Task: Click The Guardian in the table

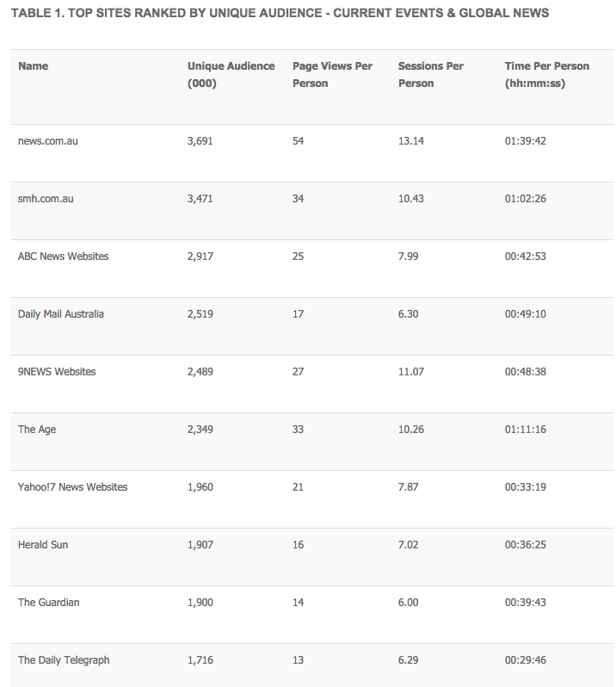Action: 48,603
